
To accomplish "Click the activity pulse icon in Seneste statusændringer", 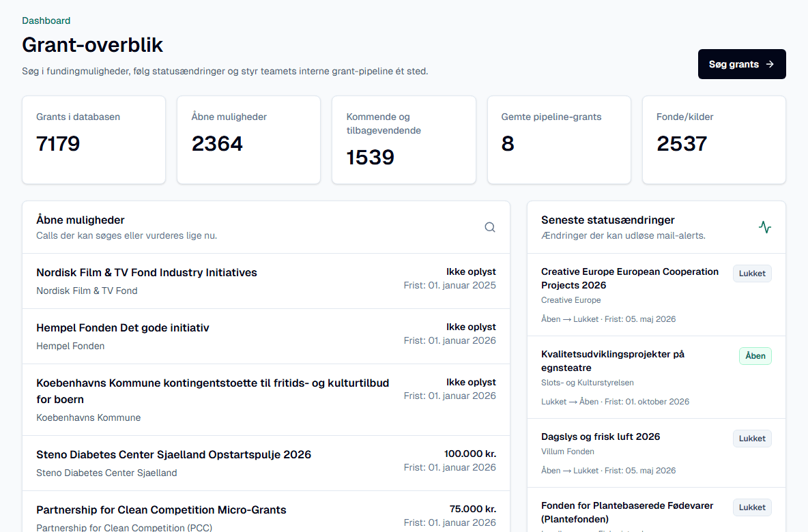I will (765, 227).
